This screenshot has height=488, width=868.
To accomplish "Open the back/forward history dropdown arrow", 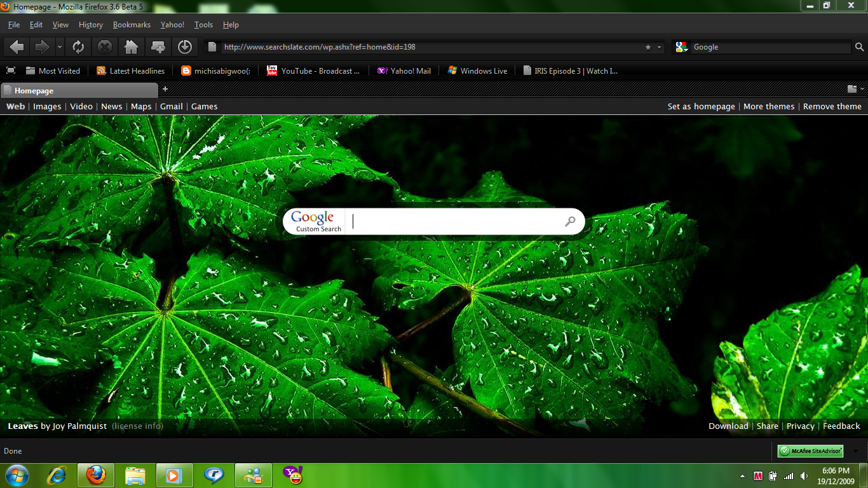I will click(60, 47).
